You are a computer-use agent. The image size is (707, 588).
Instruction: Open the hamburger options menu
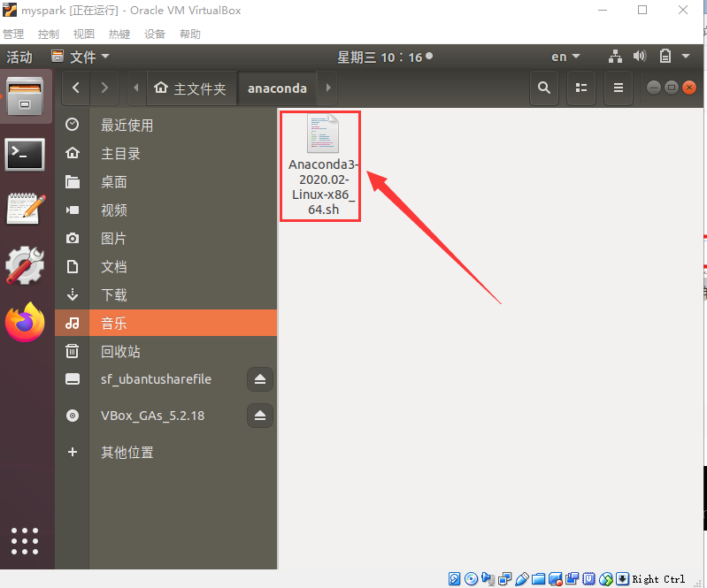click(619, 88)
